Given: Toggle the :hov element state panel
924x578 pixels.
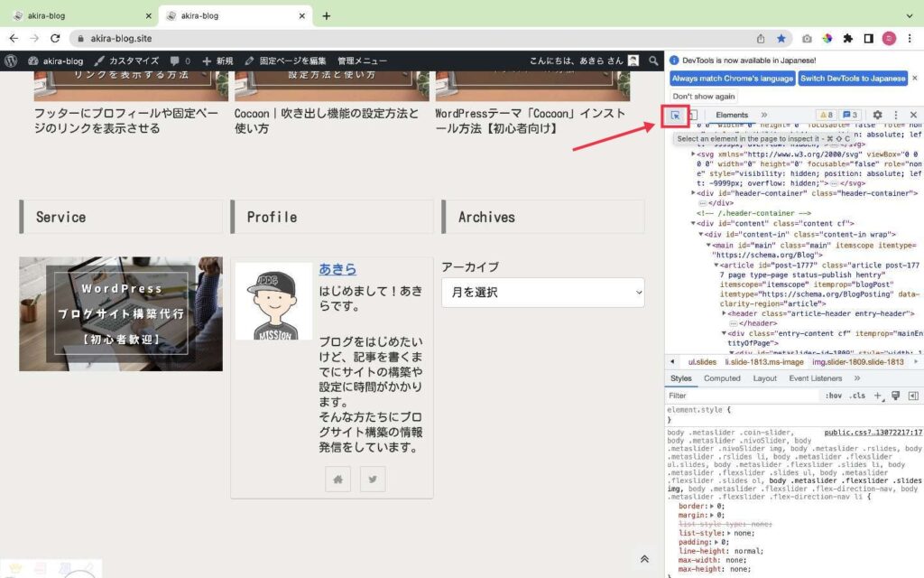Looking at the screenshot, I should point(833,396).
